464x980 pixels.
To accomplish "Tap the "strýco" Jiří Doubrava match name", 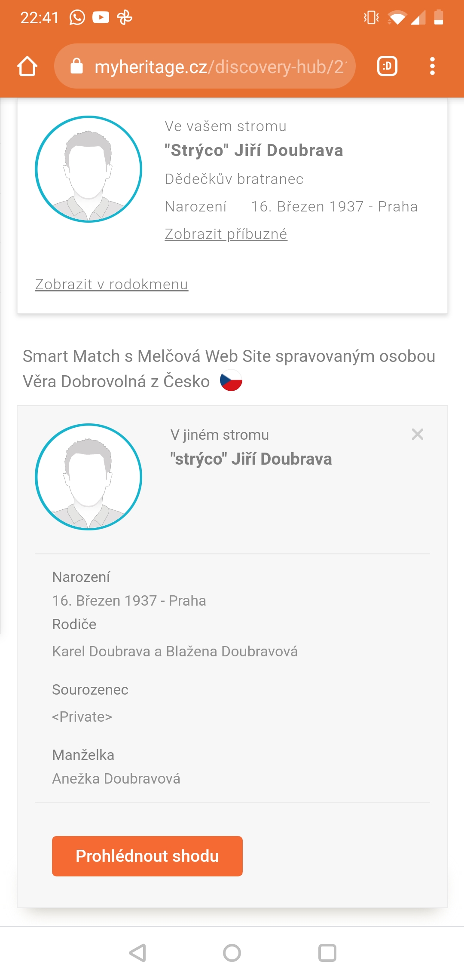I will (x=251, y=459).
